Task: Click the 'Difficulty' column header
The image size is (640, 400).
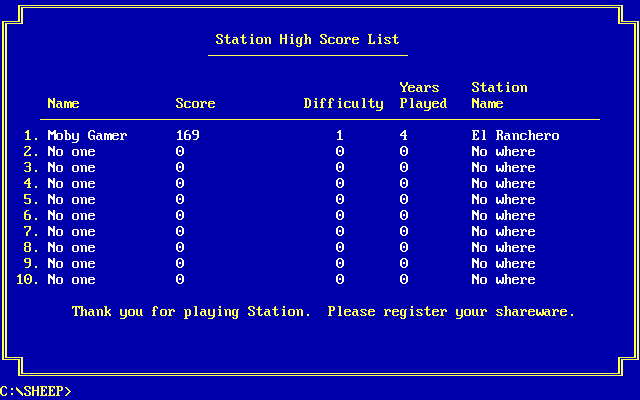Action: tap(343, 104)
